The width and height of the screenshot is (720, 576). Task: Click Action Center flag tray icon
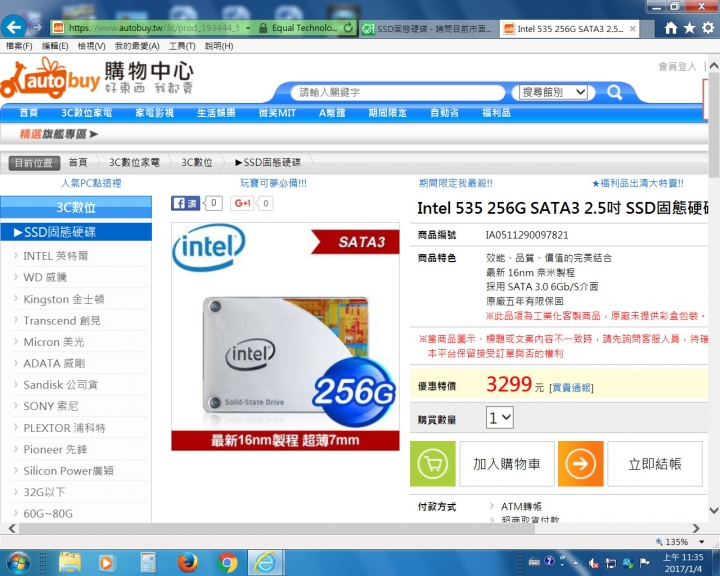(644, 563)
